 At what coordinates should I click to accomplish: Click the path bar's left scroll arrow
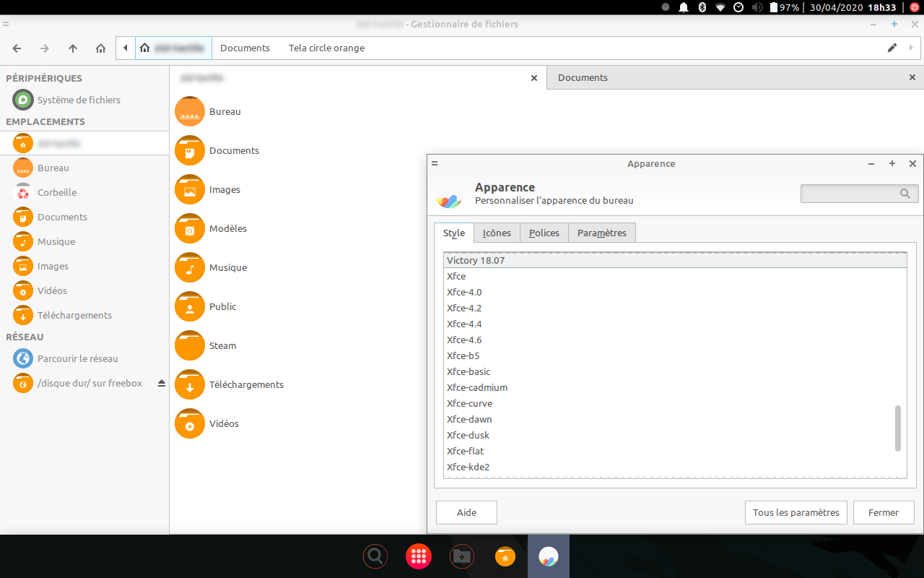126,48
